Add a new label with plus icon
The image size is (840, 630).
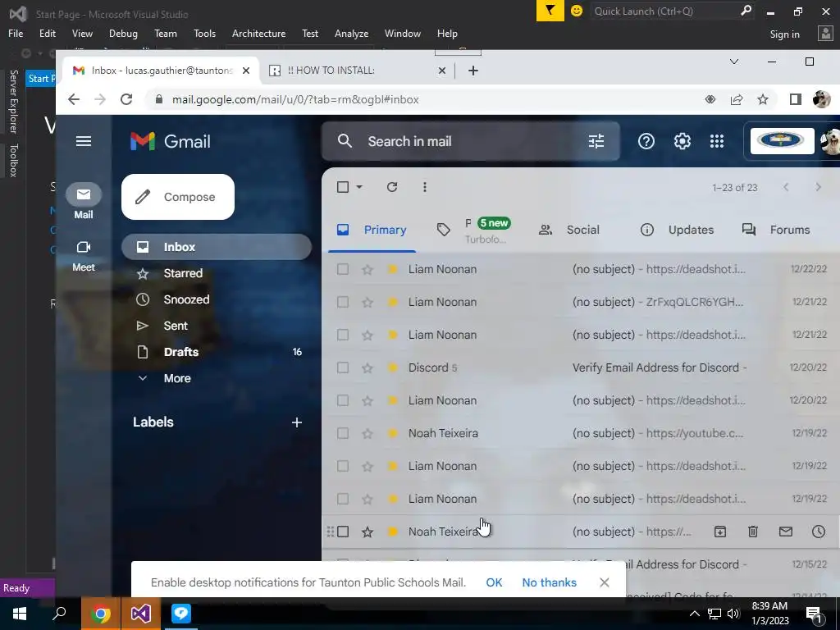(297, 422)
